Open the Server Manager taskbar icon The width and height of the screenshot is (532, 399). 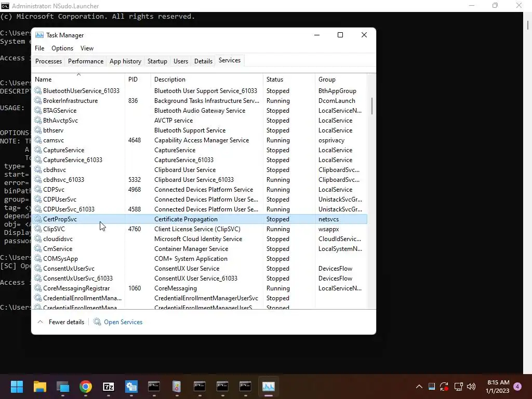coord(131,387)
